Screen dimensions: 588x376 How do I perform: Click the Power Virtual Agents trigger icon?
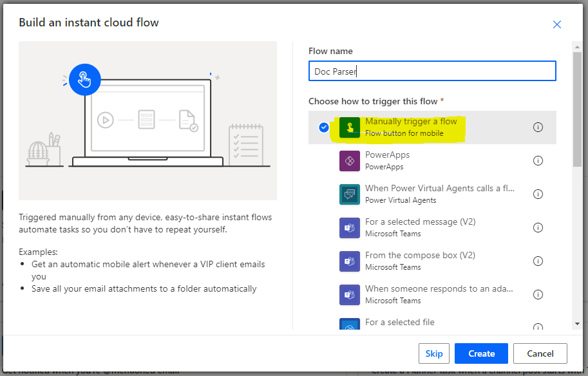(350, 194)
